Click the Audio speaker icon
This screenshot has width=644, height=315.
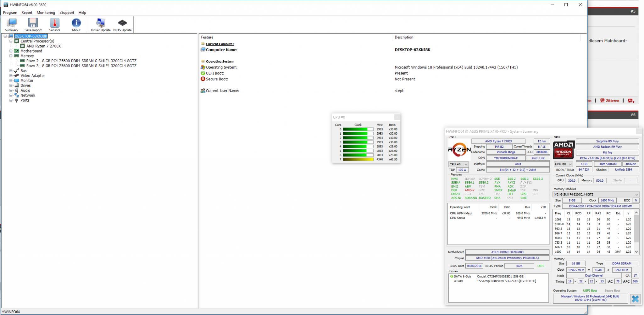pyautogui.click(x=17, y=90)
